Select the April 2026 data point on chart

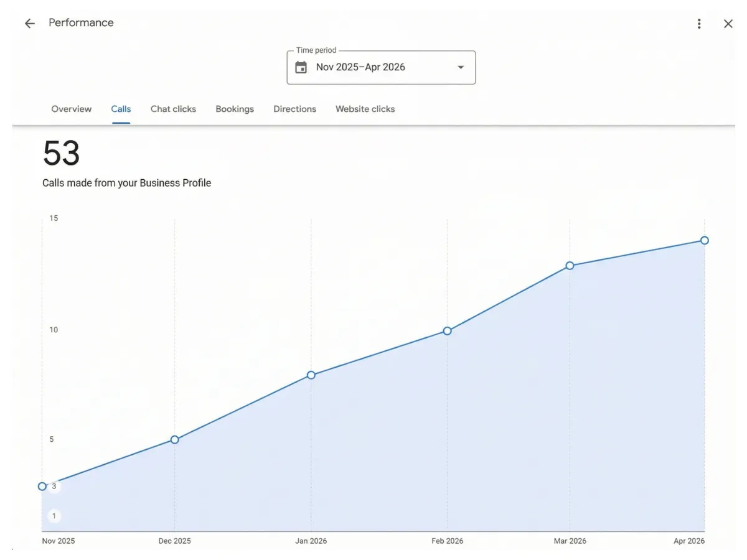(704, 240)
